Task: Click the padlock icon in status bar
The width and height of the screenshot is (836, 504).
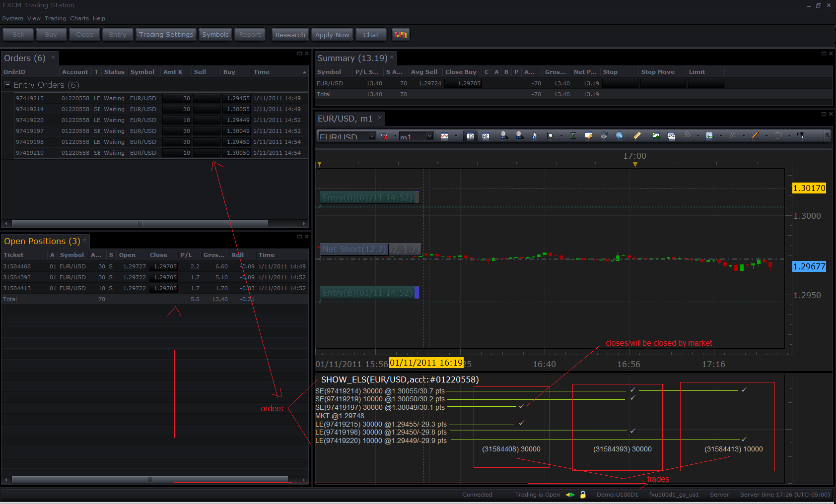Action: tap(583, 495)
